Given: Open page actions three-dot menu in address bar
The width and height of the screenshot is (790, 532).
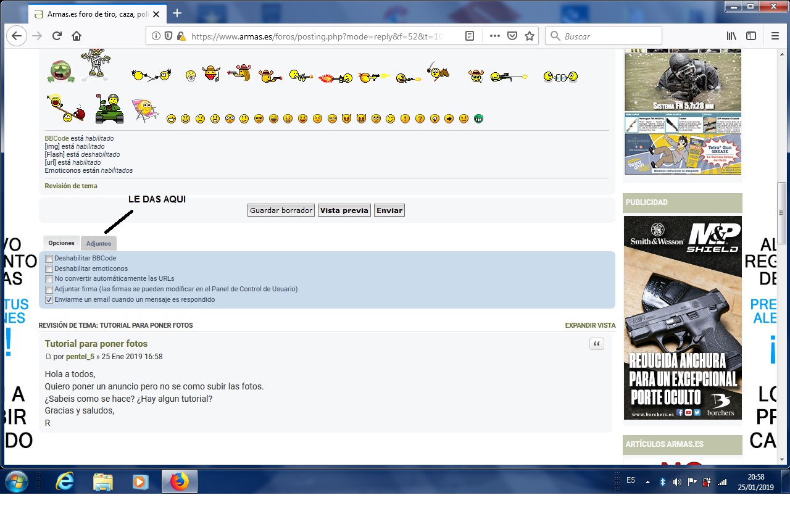Looking at the screenshot, I should [x=494, y=36].
